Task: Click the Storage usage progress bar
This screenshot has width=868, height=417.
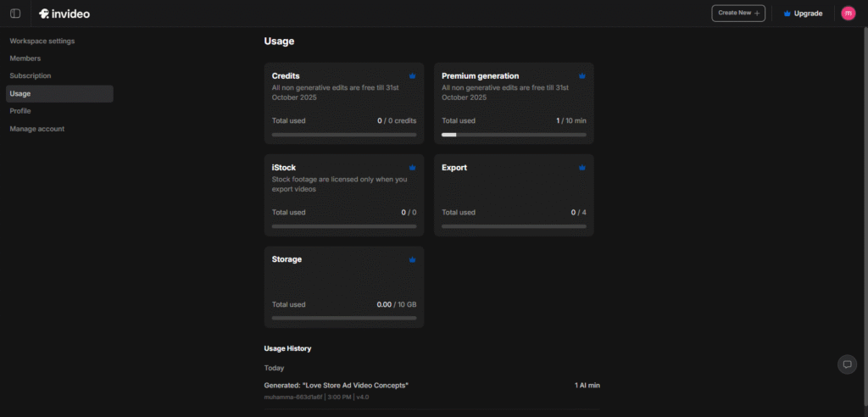Action: 344,319
